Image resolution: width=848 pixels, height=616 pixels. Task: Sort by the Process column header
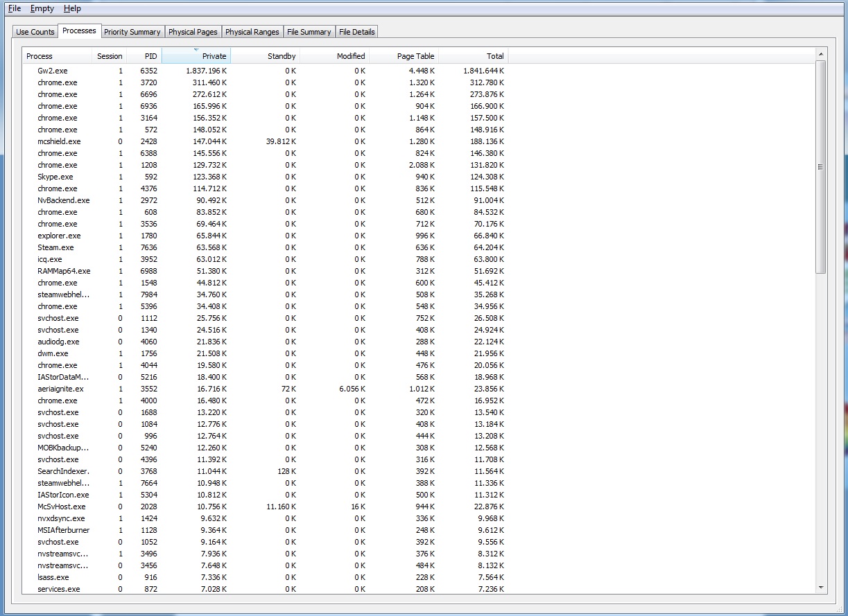58,56
